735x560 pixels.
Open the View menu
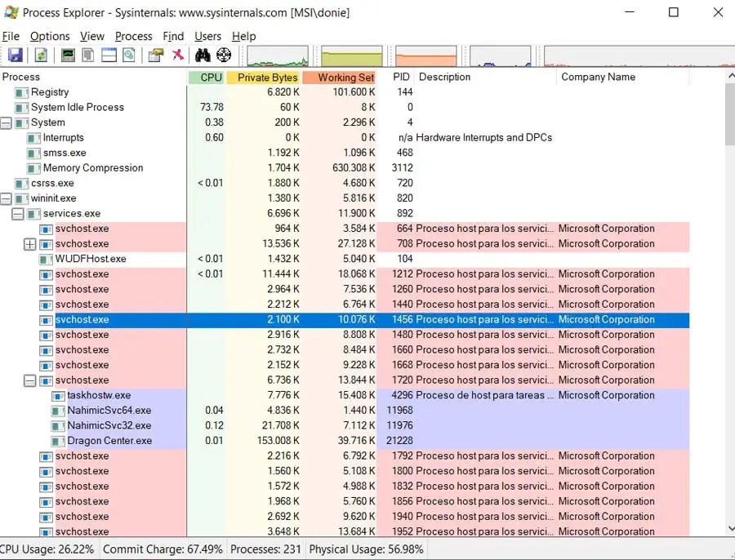pos(91,36)
